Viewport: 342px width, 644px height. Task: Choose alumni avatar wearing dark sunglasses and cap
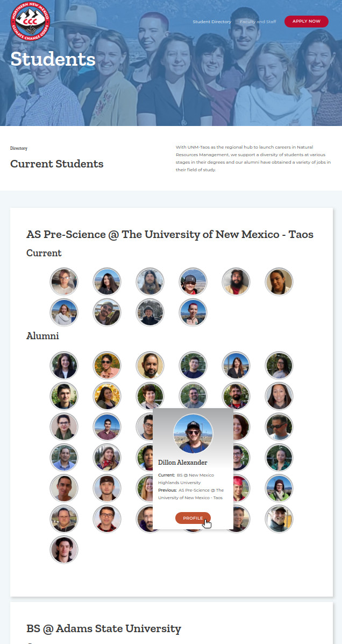pyautogui.click(x=279, y=426)
